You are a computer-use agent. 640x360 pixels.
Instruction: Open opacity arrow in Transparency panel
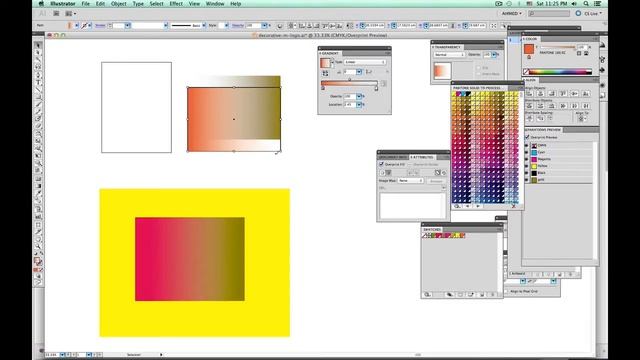coord(494,55)
